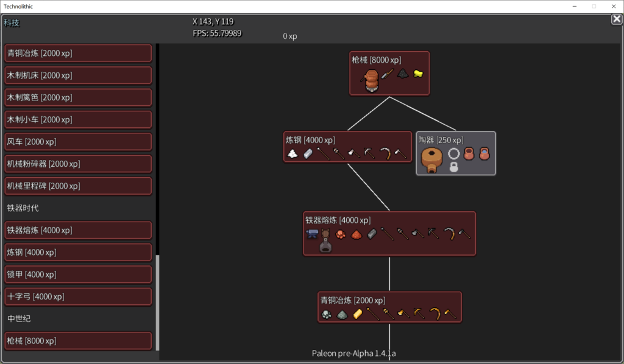Click the grey weight icon in 陶器 node
Viewport: 624px width, 364px height.
tap(453, 167)
